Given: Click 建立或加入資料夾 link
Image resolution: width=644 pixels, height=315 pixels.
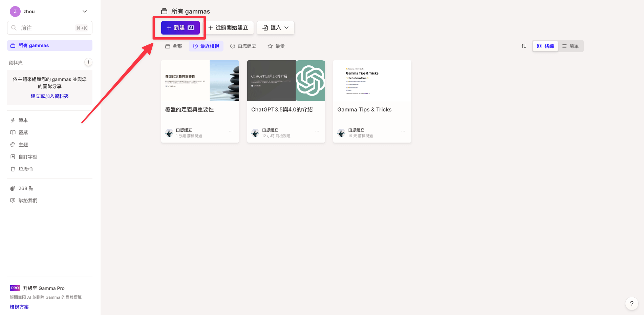Looking at the screenshot, I should tap(50, 96).
